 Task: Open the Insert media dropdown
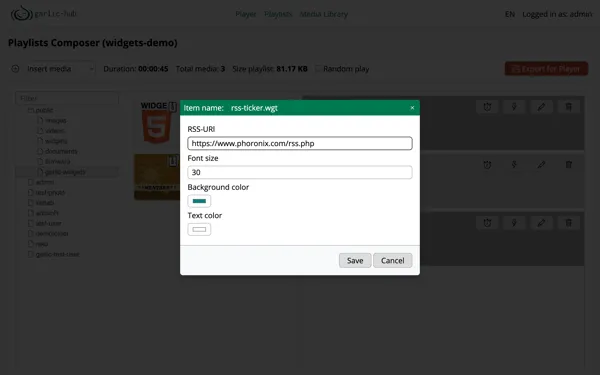tap(60, 69)
